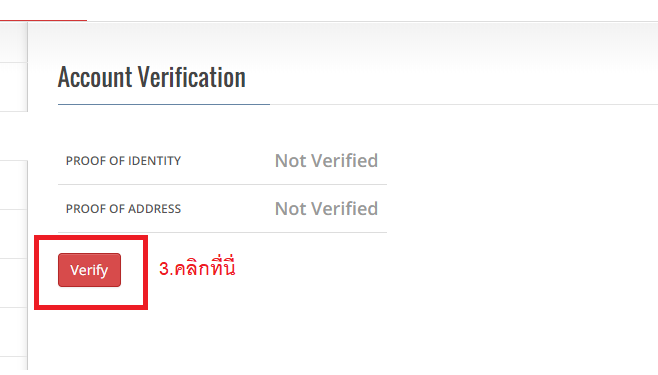Select the Account Verification heading
The height and width of the screenshot is (375, 658).
[x=151, y=78]
